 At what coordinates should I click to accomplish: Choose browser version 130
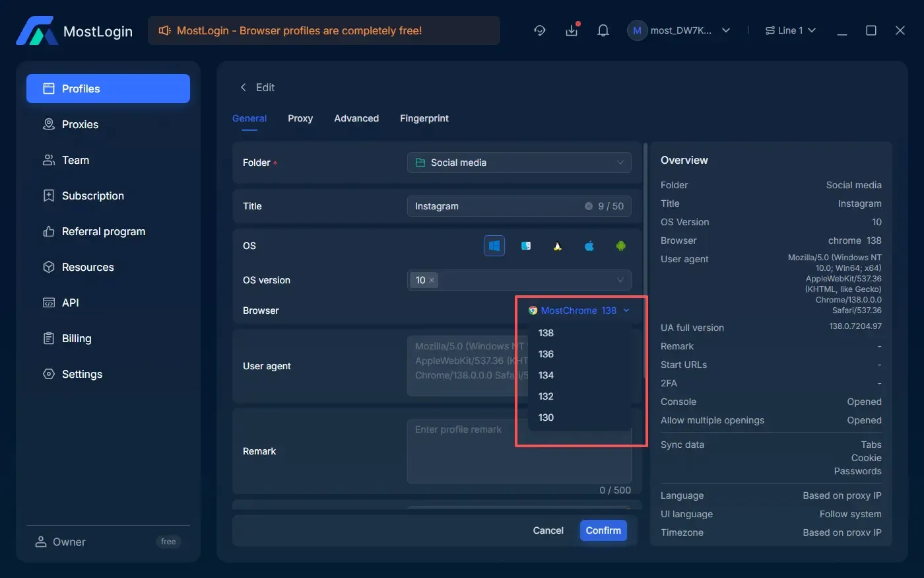click(579, 417)
